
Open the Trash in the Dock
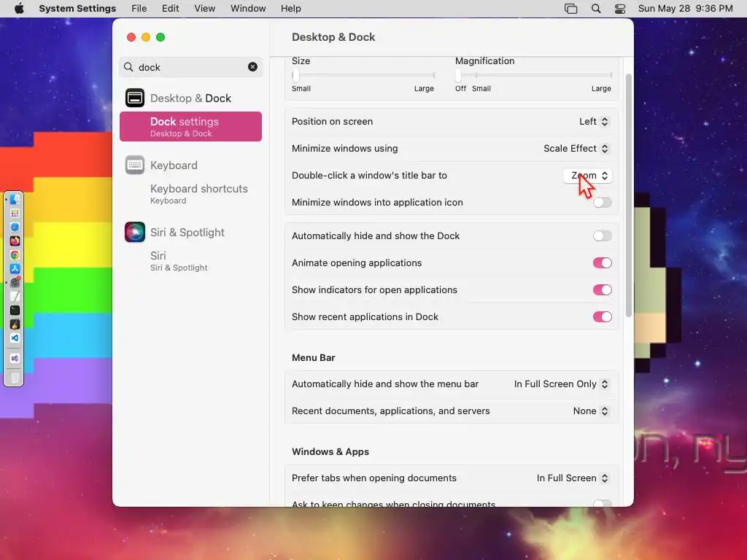tap(15, 378)
